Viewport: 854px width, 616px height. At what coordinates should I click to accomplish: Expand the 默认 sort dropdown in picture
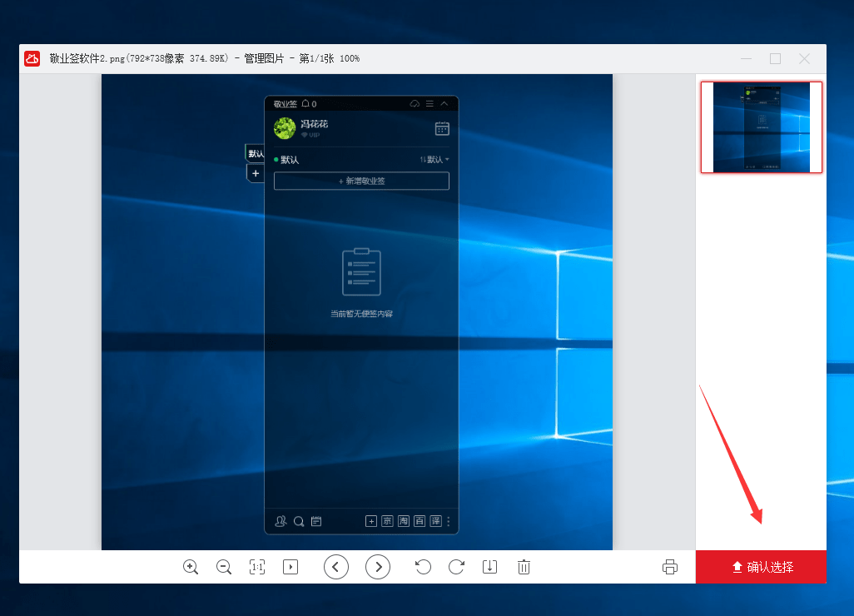pos(435,159)
